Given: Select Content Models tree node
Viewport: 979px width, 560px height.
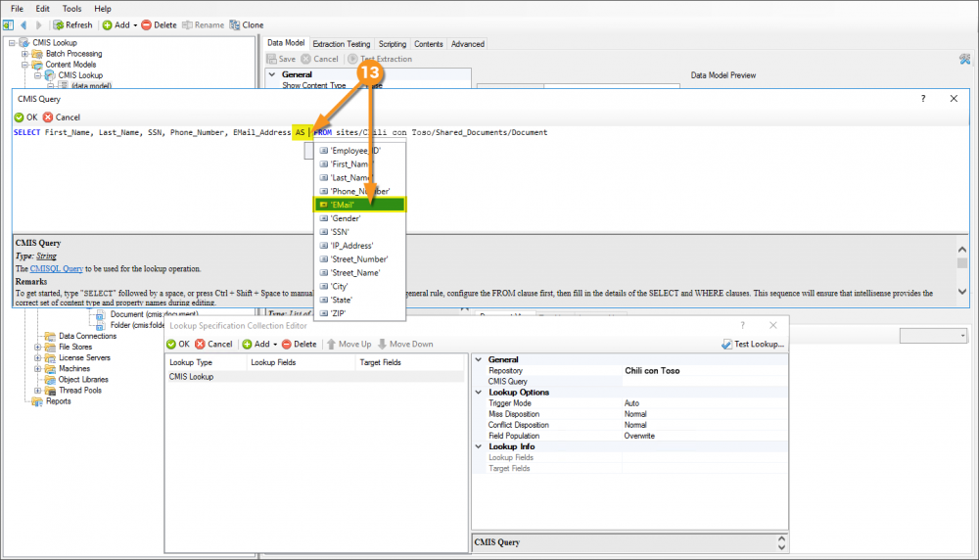Looking at the screenshot, I should pos(70,65).
